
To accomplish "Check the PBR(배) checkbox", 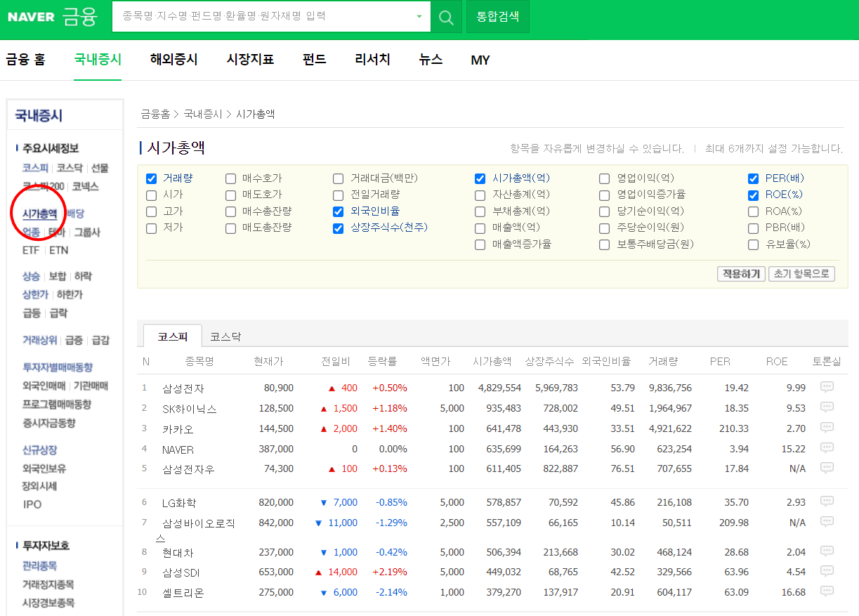I will coord(753,228).
